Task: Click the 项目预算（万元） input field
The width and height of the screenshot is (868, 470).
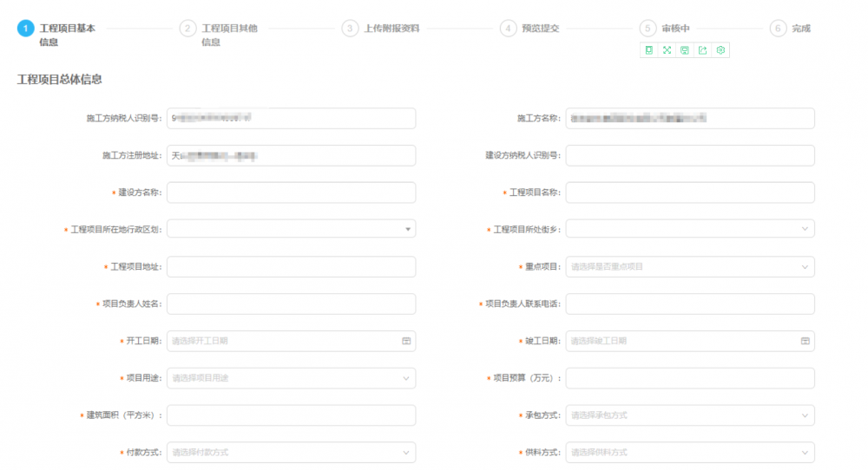Action: [690, 378]
